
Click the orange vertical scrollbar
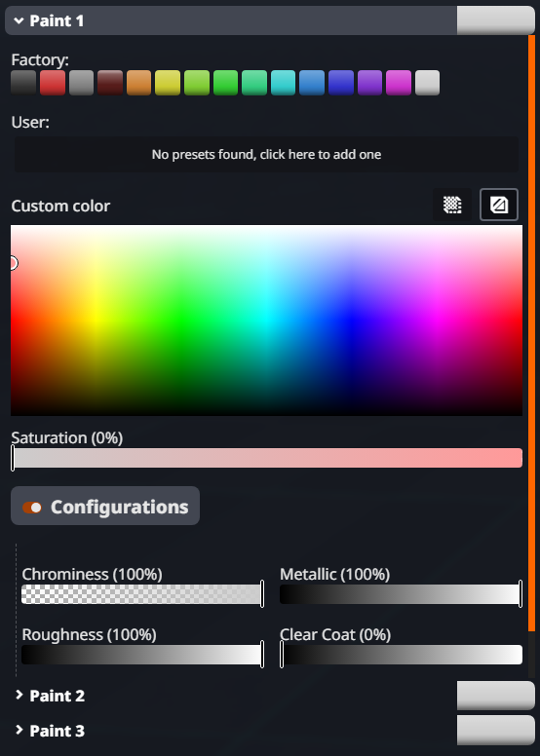coord(532,332)
